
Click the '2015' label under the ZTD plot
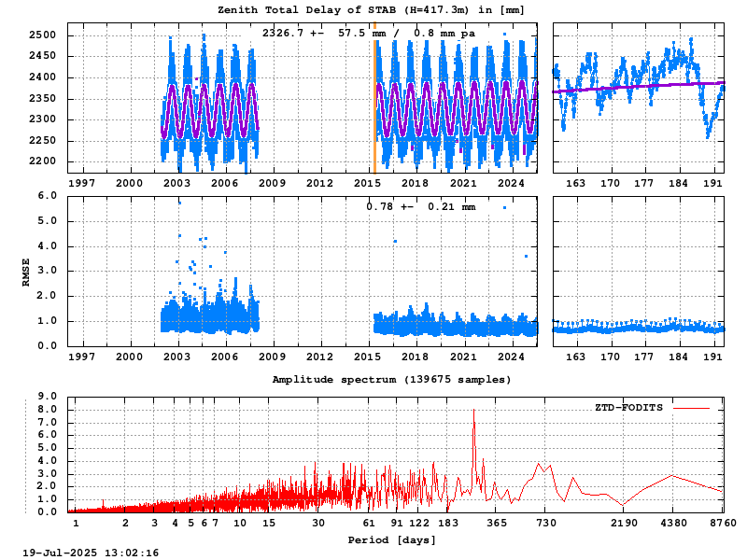(x=367, y=183)
